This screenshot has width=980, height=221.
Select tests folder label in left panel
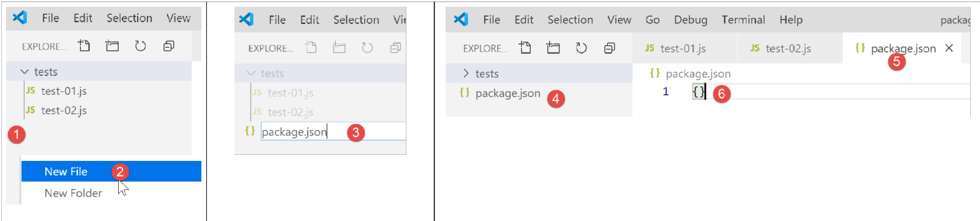[x=46, y=72]
